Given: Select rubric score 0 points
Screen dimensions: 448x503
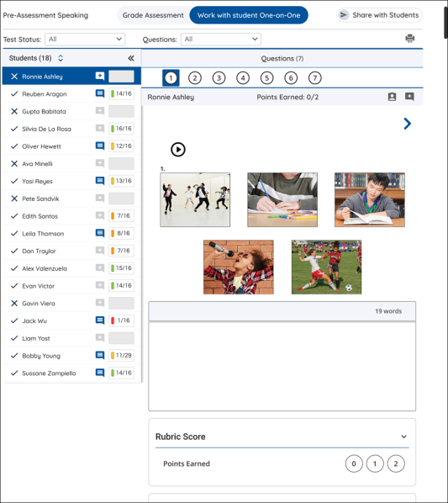Looking at the screenshot, I should [x=354, y=463].
